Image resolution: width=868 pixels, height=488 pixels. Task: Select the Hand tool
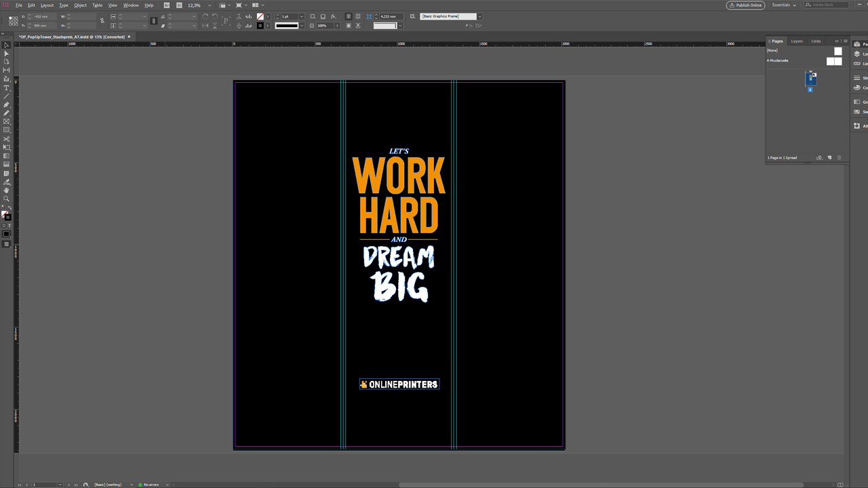[x=6, y=190]
